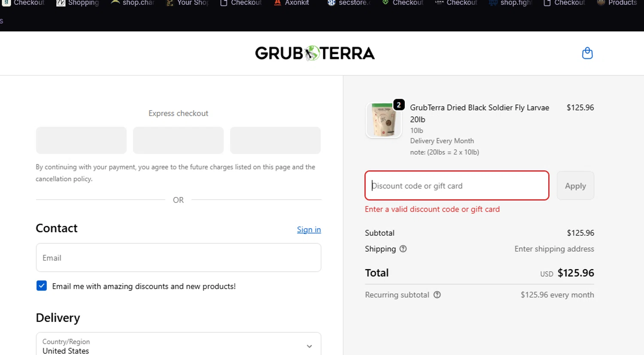The width and height of the screenshot is (644, 355).
Task: Open the Products bookmark
Action: [617, 3]
